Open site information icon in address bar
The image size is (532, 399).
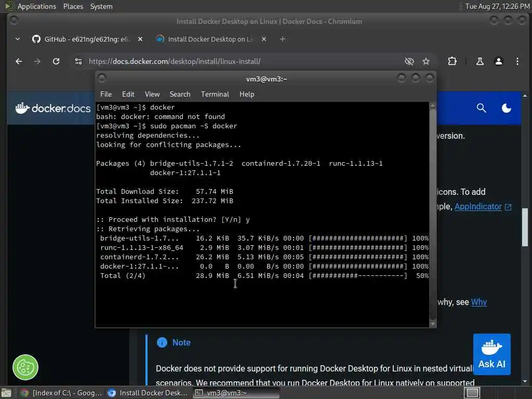click(x=78, y=61)
